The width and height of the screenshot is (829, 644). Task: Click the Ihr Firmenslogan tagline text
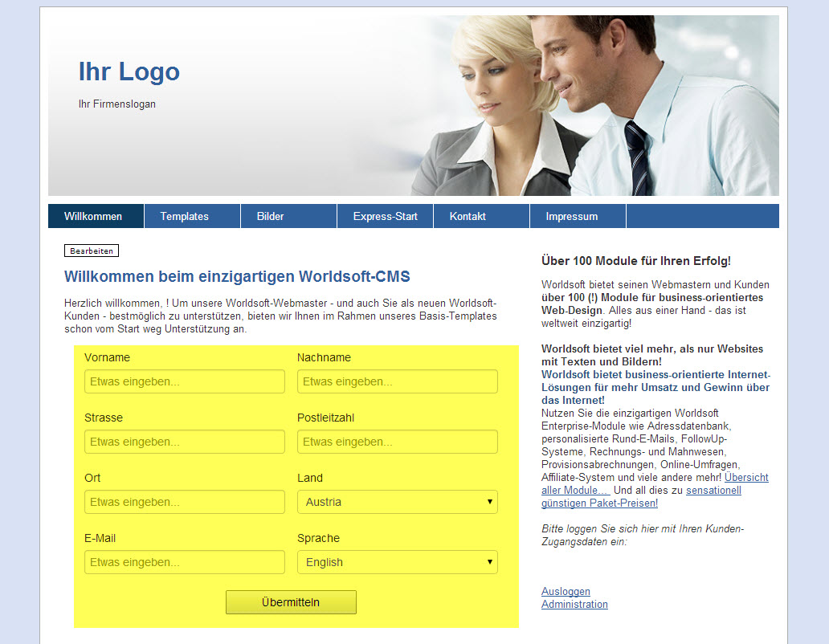116,104
